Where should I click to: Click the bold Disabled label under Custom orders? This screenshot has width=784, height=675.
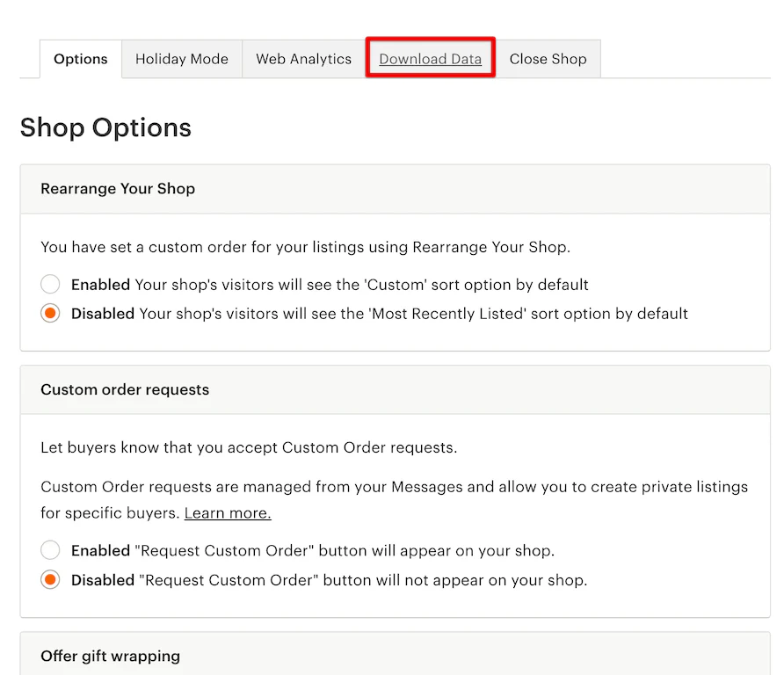pyautogui.click(x=102, y=580)
